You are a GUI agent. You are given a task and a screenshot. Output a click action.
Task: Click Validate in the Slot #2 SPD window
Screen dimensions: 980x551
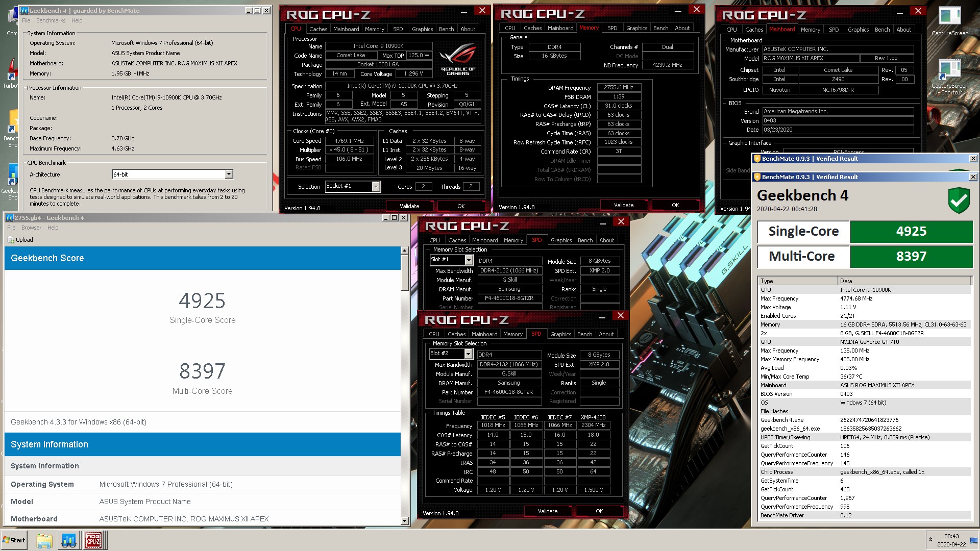(548, 511)
